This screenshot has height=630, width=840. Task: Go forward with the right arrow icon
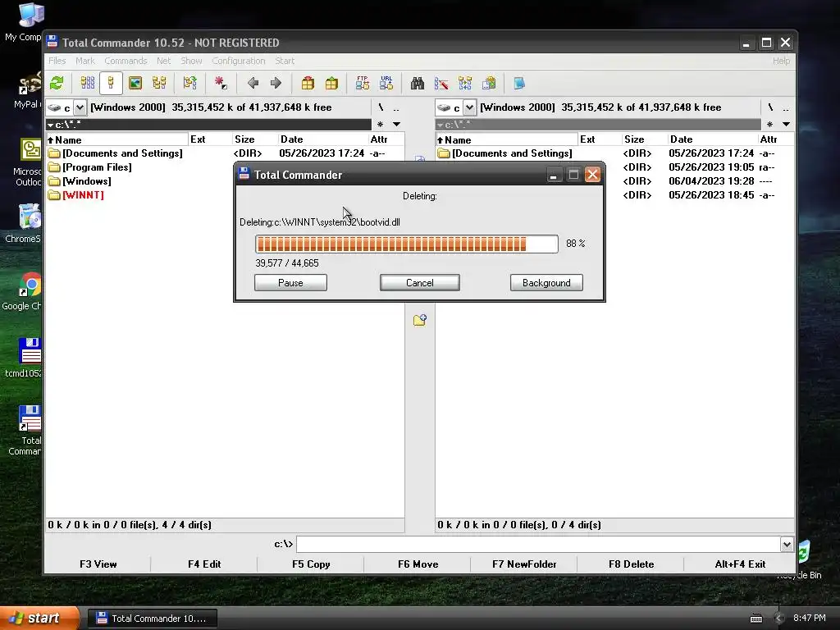point(276,83)
